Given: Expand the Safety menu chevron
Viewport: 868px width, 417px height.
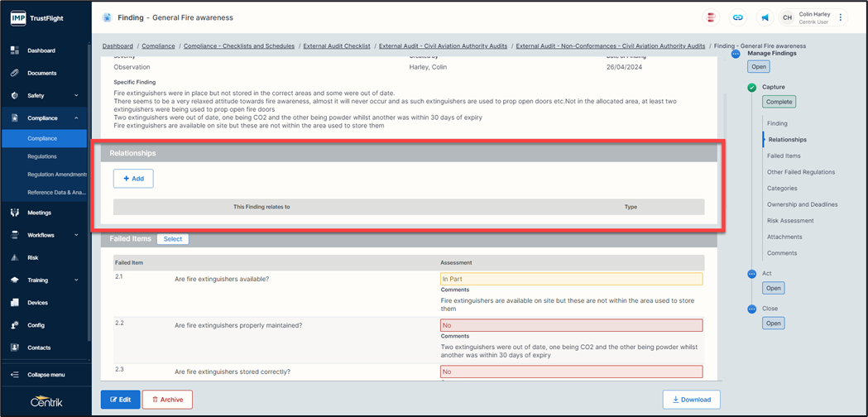Looking at the screenshot, I should tap(76, 96).
